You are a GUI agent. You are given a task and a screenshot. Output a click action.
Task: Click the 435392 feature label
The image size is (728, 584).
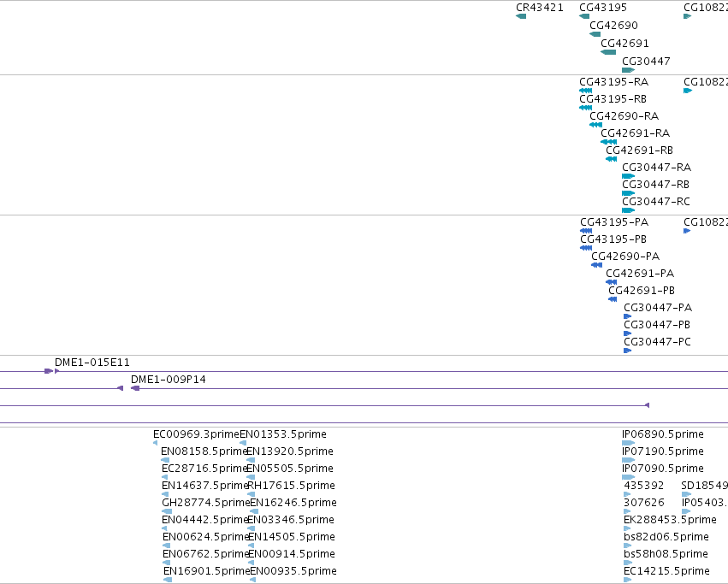[x=644, y=486]
